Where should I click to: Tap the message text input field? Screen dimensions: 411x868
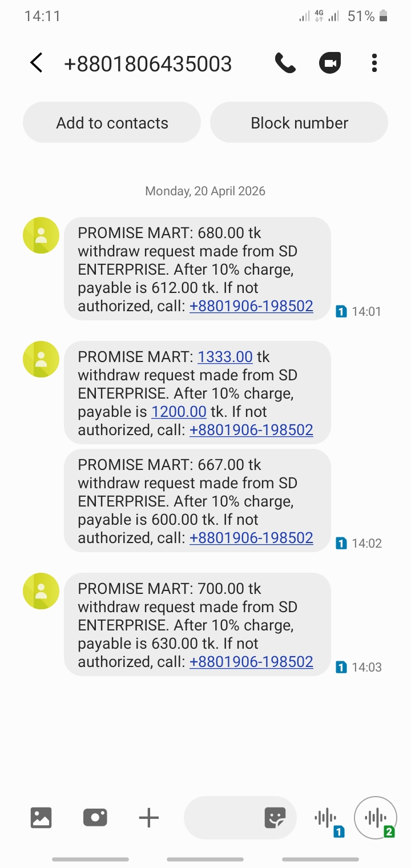tap(223, 818)
